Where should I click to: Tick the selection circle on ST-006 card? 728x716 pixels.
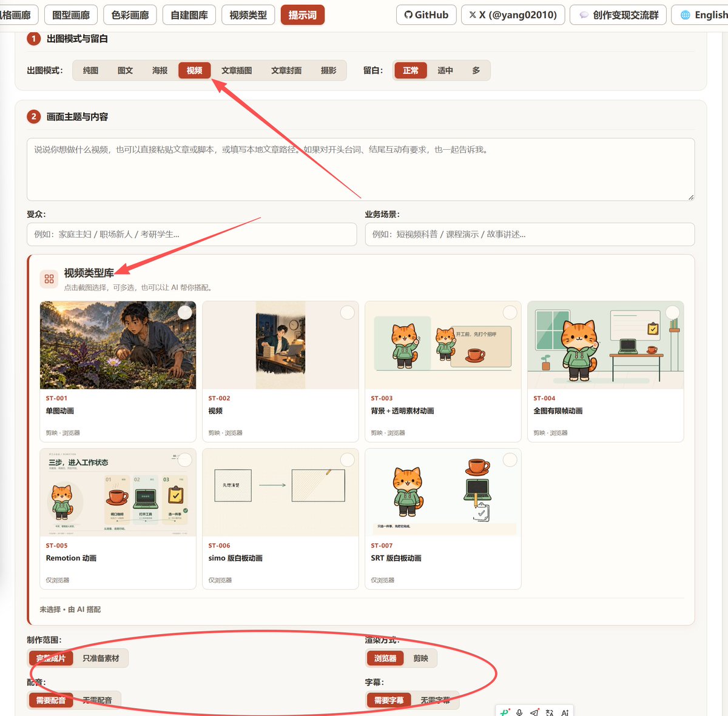coord(348,460)
